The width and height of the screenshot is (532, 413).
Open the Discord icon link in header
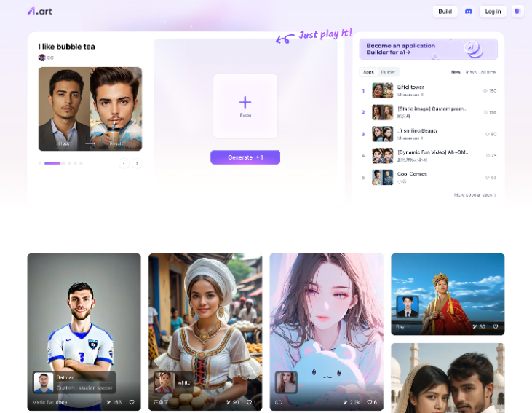[469, 12]
